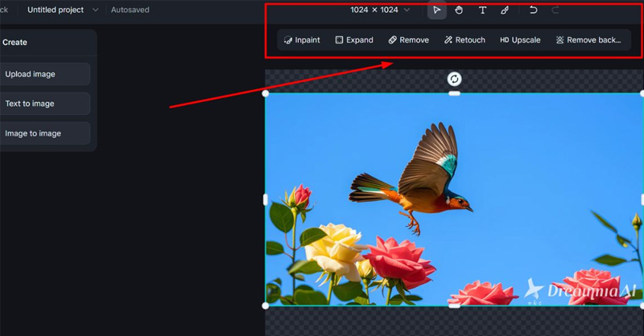Click the top-left corner resize handle
The height and width of the screenshot is (336, 644).
[266, 93]
